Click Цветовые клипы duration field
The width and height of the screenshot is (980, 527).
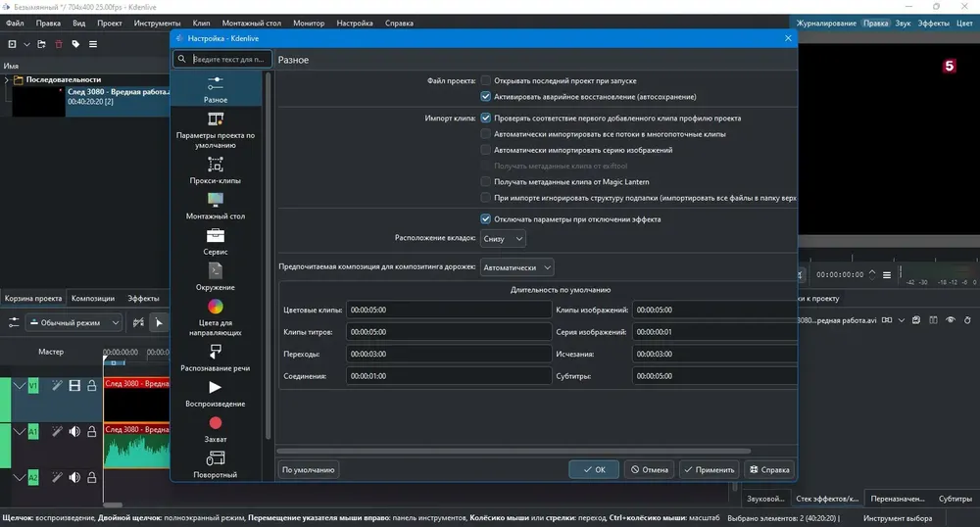click(x=449, y=310)
